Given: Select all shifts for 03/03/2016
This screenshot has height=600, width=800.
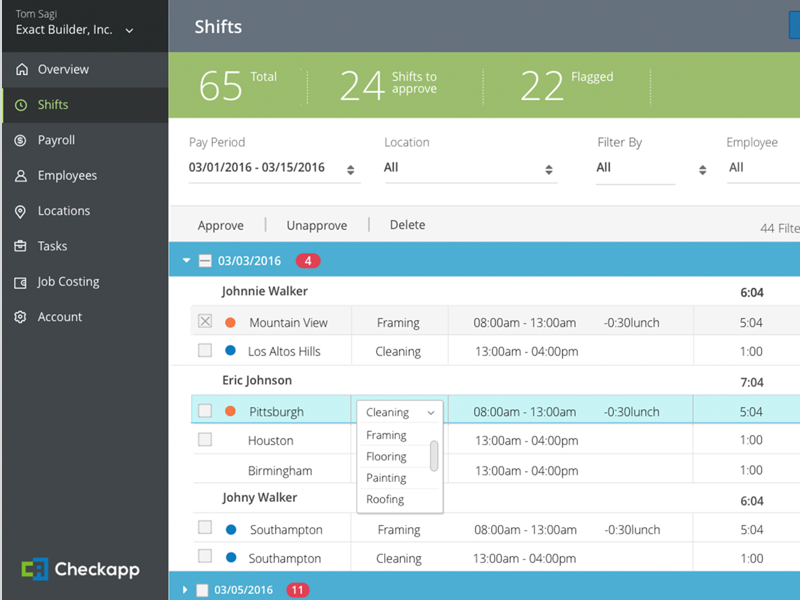Looking at the screenshot, I should (205, 261).
